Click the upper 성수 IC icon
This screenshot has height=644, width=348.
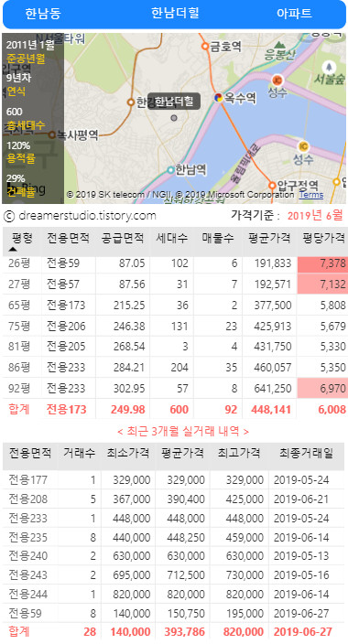(277, 80)
